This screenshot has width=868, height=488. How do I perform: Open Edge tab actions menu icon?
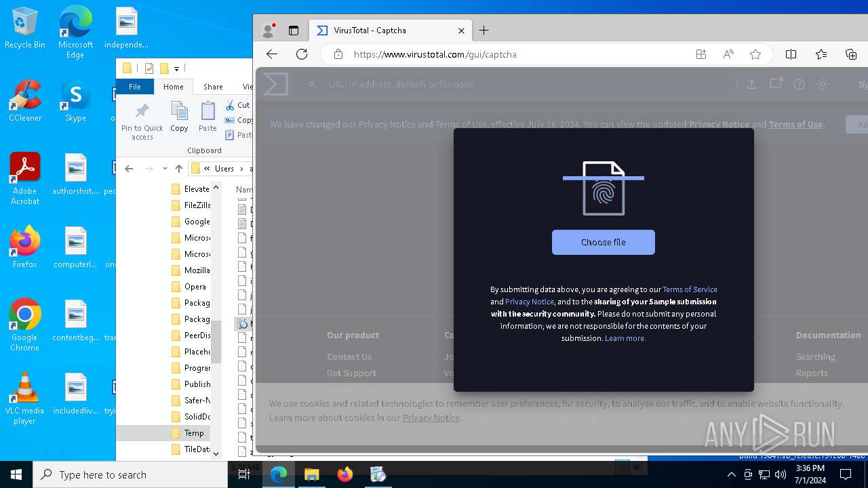294,30
